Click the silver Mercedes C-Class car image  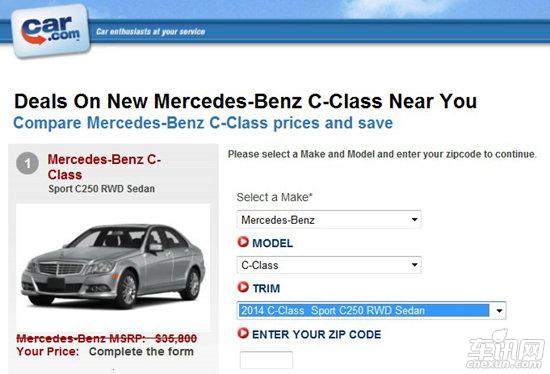113,267
